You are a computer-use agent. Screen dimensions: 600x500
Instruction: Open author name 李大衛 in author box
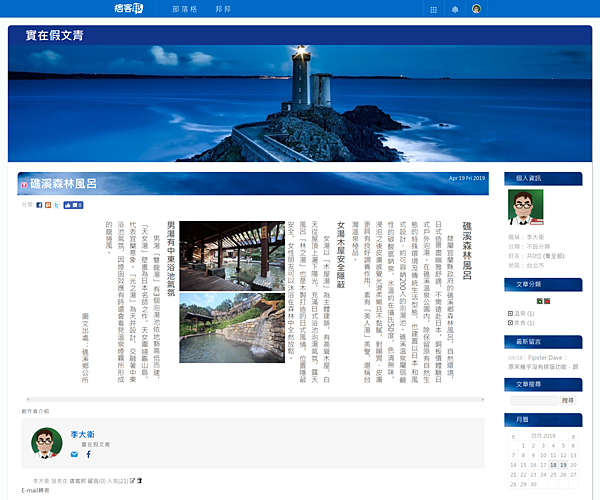pyautogui.click(x=83, y=434)
